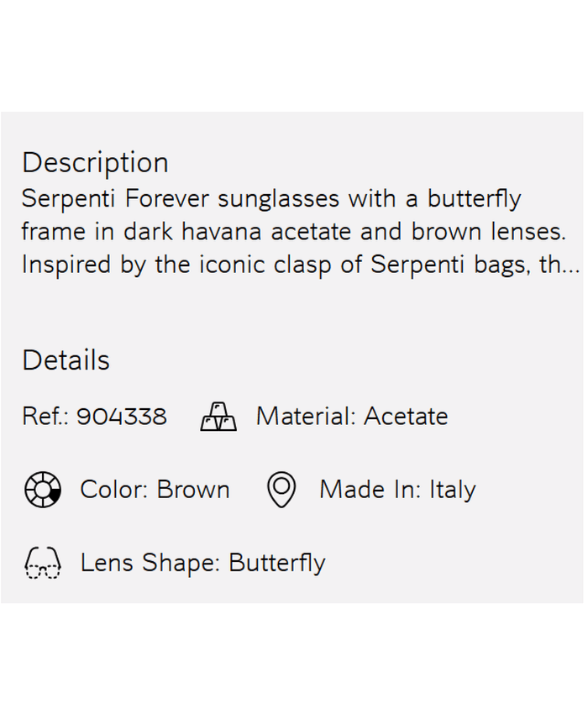Click the gold bars material icon
Image resolution: width=588 pixels, height=714 pixels.
tap(218, 417)
